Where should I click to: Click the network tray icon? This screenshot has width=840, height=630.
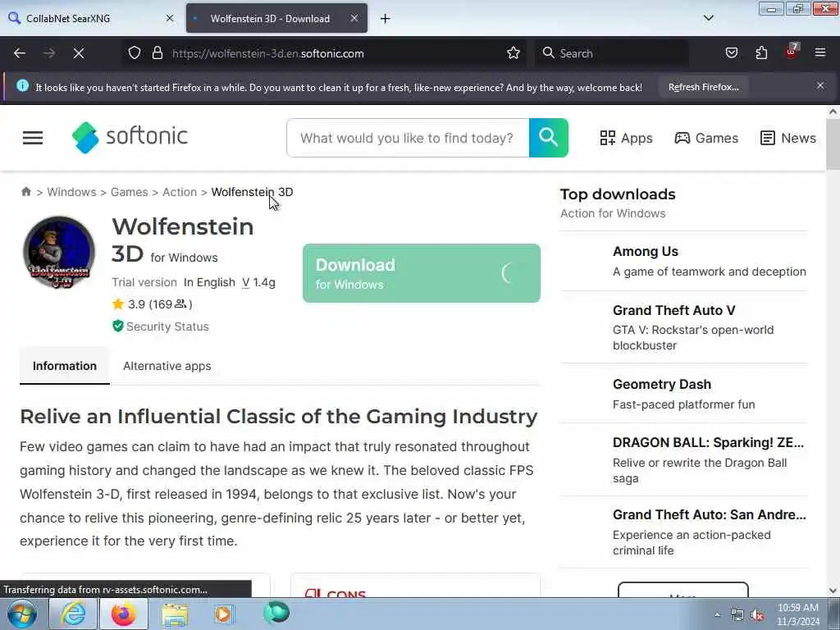click(737, 615)
